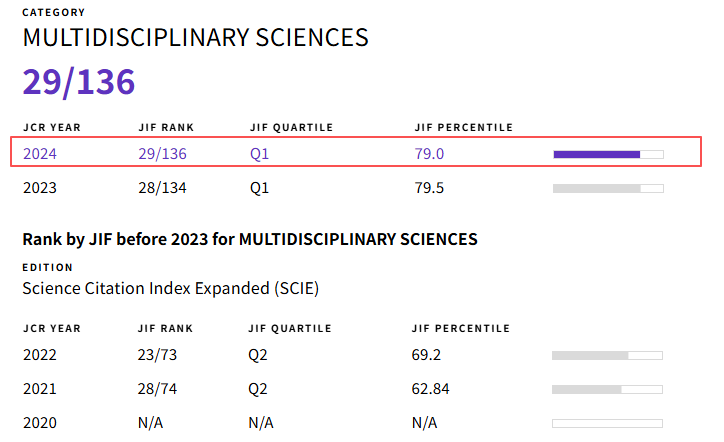
Task: Click the MULTIDISCIPLINARY SCIENCES category title
Action: click(196, 38)
